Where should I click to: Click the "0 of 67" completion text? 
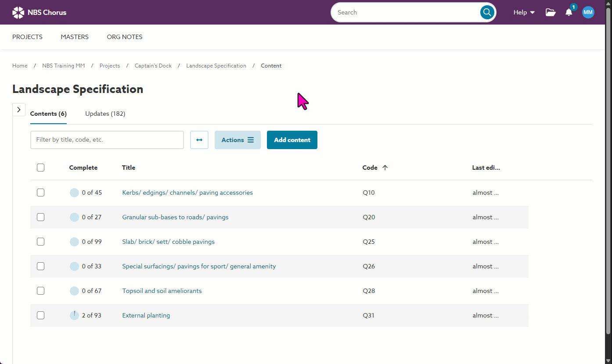tap(92, 291)
